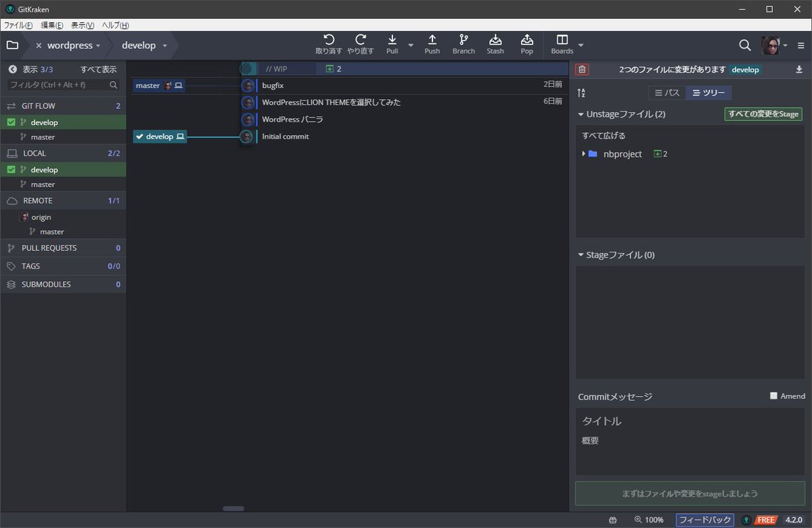Image resolution: width=812 pixels, height=528 pixels.
Task: Click the 100% zoom indicator
Action: 649,520
